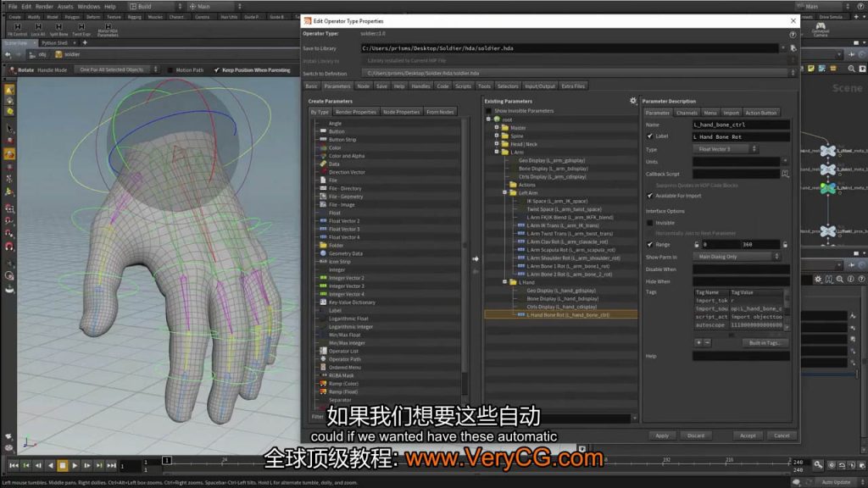
Task: Click the Cancel button
Action: click(x=782, y=435)
